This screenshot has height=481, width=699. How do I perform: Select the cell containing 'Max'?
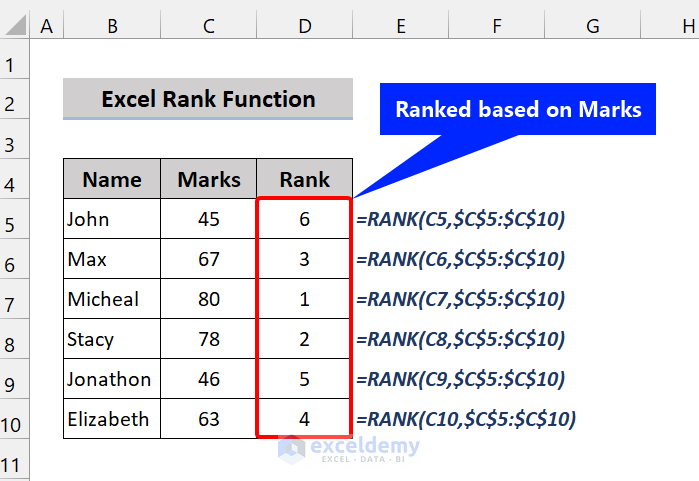pyautogui.click(x=112, y=259)
